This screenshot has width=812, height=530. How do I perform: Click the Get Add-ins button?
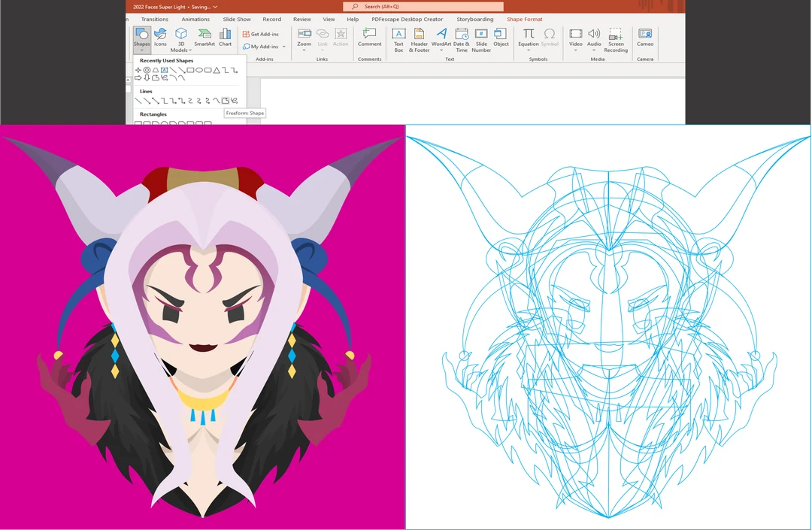[x=261, y=33]
